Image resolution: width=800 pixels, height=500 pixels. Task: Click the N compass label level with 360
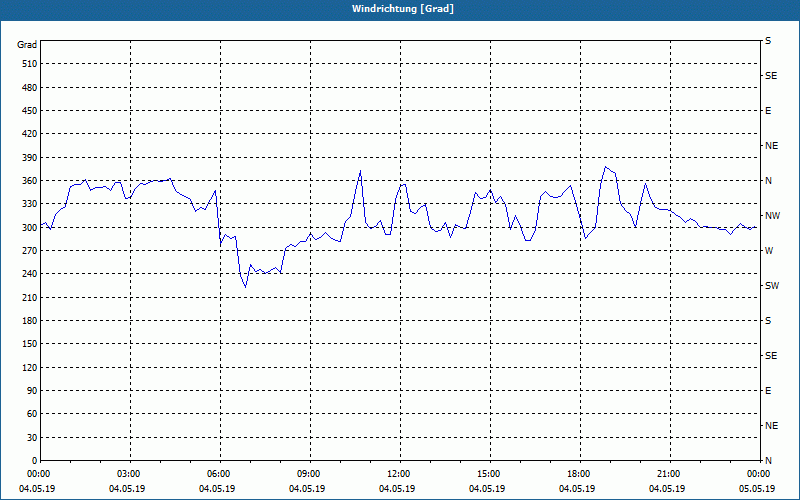[x=769, y=181]
